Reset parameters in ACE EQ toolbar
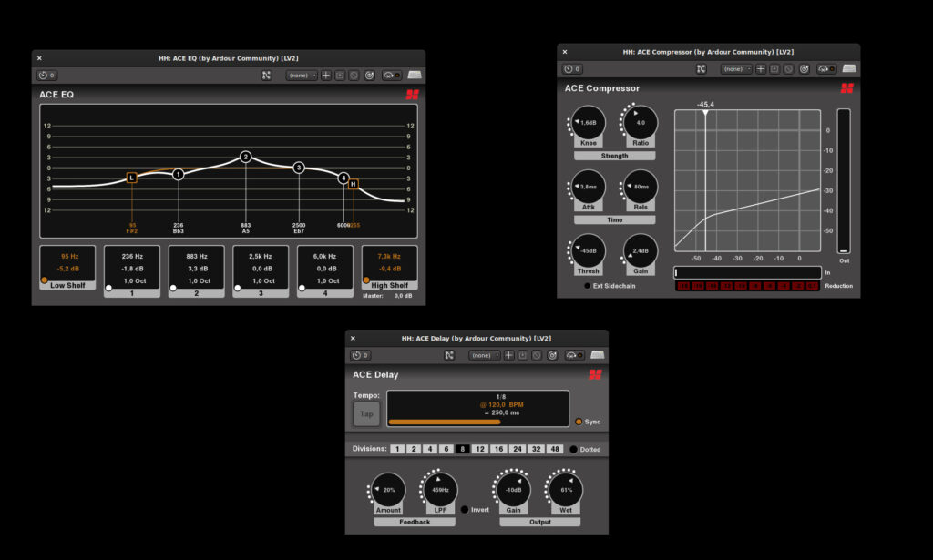This screenshot has width=933, height=560. [x=370, y=76]
